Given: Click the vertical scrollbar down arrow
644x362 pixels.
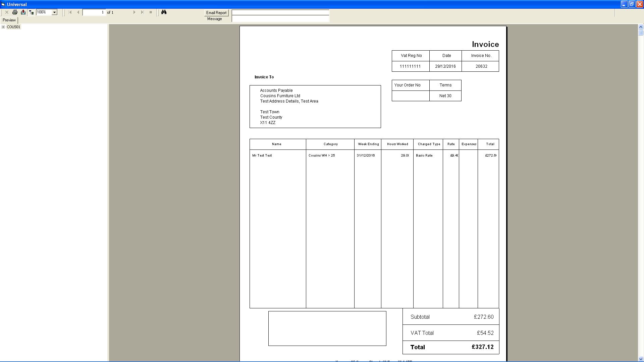Looking at the screenshot, I should point(641,359).
